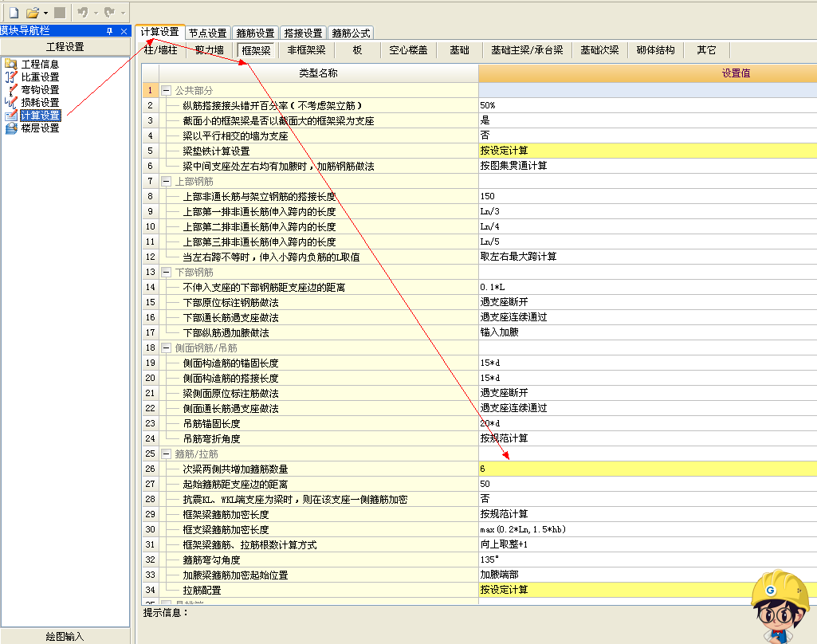Click value max(0.2*Ln,1.5*hb) cell

pyautogui.click(x=648, y=529)
